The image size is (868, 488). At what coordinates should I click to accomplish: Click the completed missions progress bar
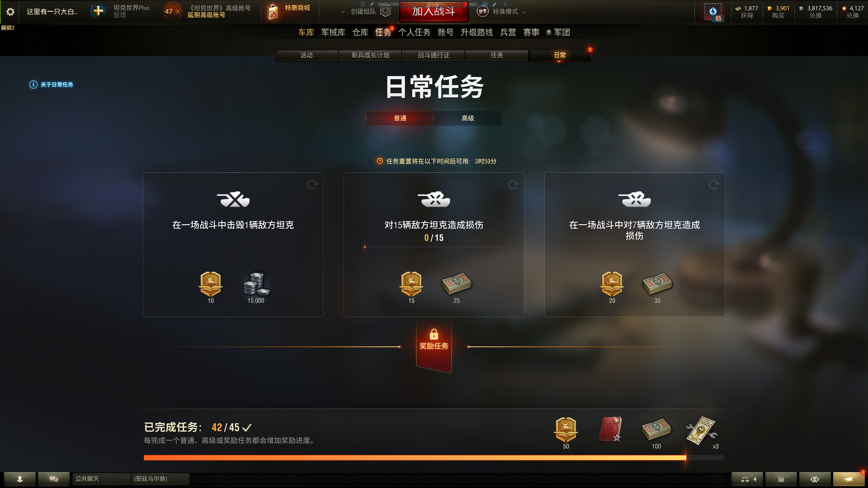click(434, 458)
